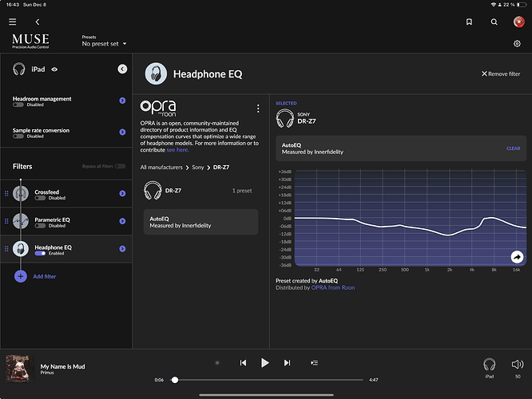Viewport: 532px width, 399px height.
Task: Open Headroom management details arrow
Action: (x=122, y=101)
